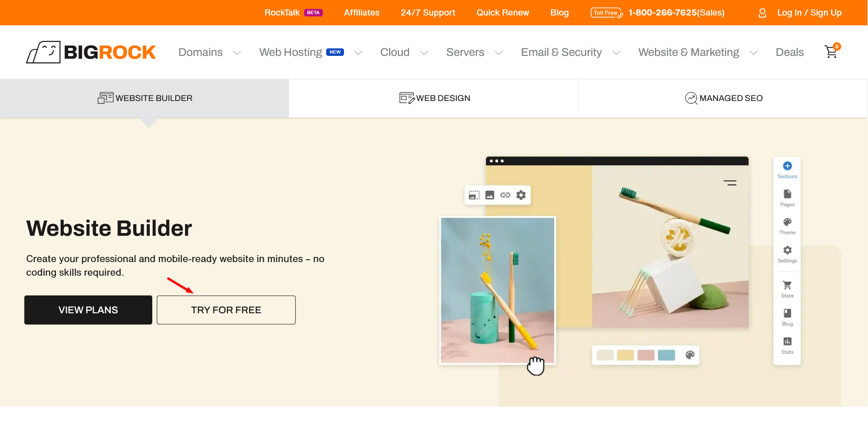This screenshot has width=868, height=426.
Task: Click the hamburger menu in mockup window
Action: 730,183
